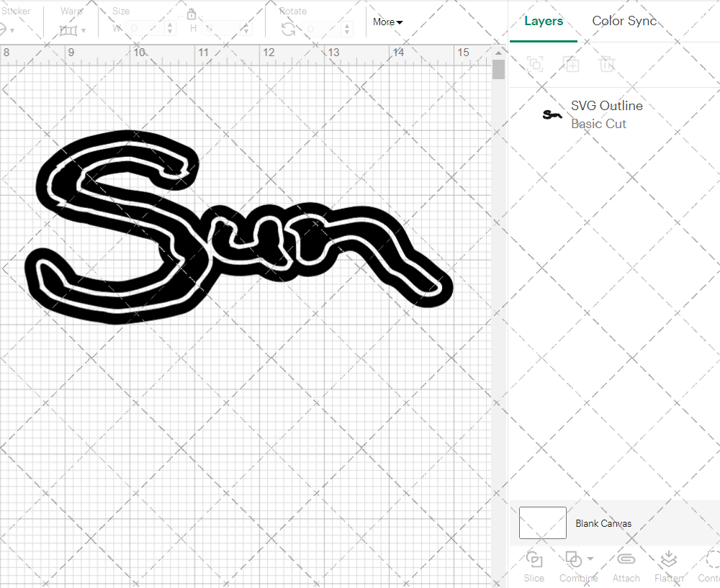Click the Blank Canvas swatch
720x588 pixels.
pos(542,523)
